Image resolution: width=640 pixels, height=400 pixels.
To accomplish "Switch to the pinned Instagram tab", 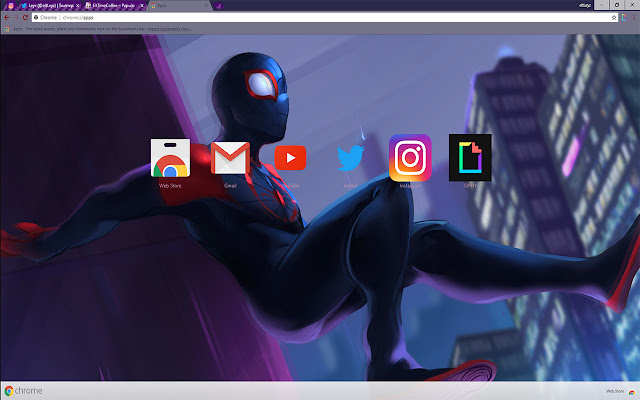I will click(x=11, y=6).
